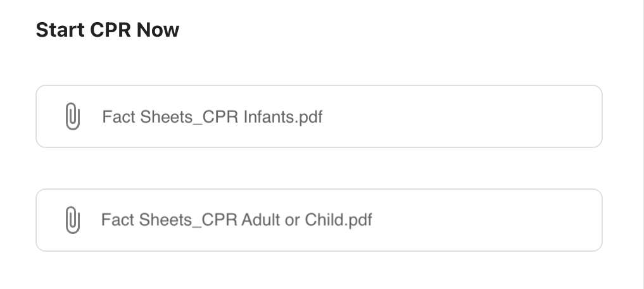The image size is (644, 289).
Task: Click empty right area of Infants attachment box
Action: click(x=494, y=117)
